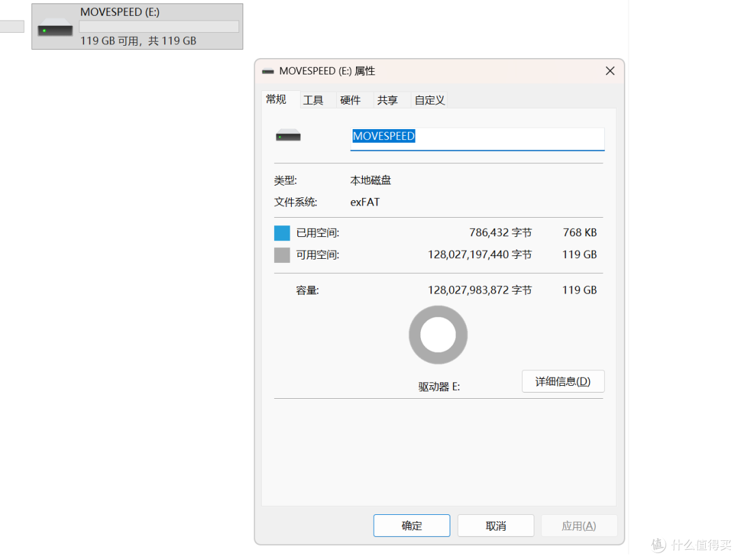Click the 详细信息(D) button
The height and width of the screenshot is (560, 738).
coord(563,381)
